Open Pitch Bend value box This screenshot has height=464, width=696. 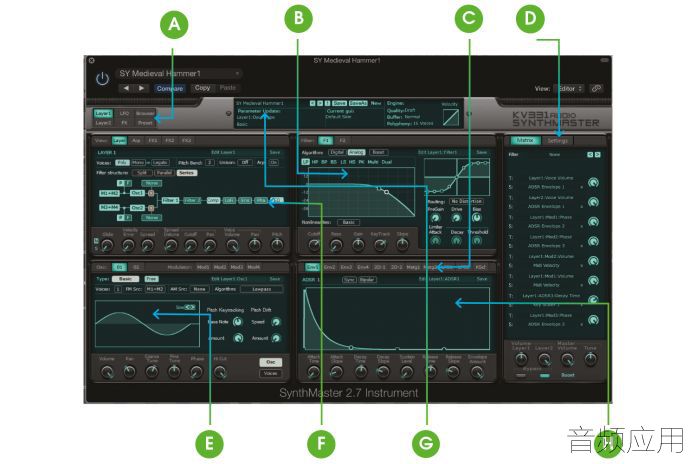coord(210,163)
